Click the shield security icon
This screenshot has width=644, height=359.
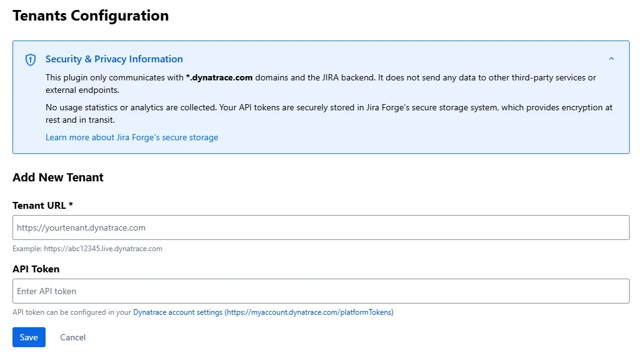[30, 59]
